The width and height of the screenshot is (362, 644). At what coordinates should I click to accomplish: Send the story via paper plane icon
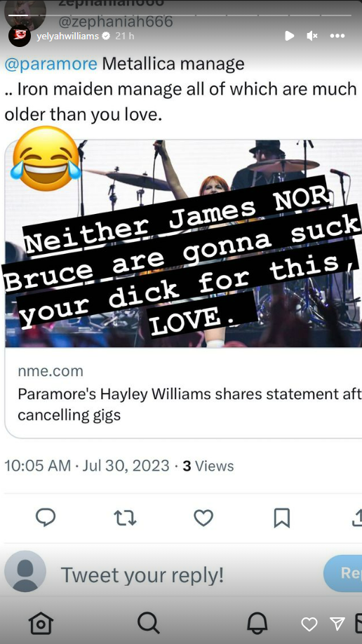pyautogui.click(x=337, y=624)
